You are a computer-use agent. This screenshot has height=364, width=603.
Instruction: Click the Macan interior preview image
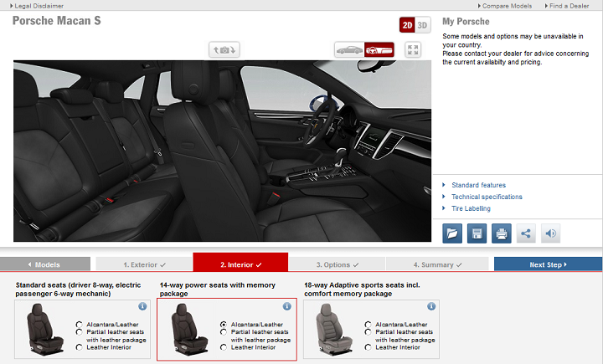[222, 151]
